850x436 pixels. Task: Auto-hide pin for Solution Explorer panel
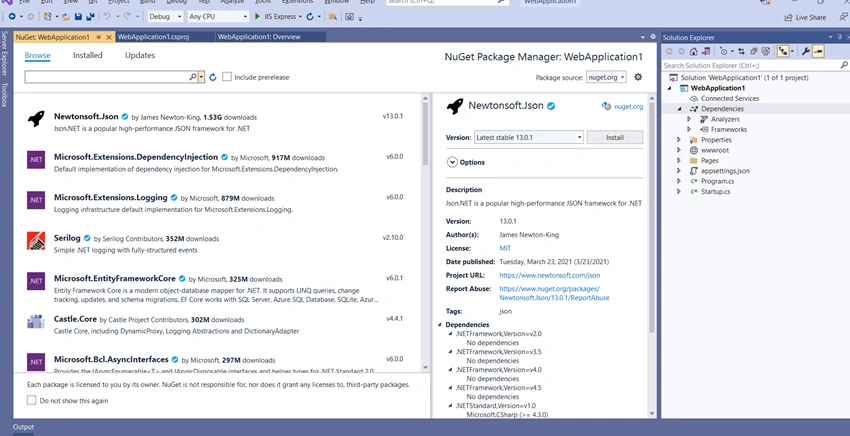840,37
